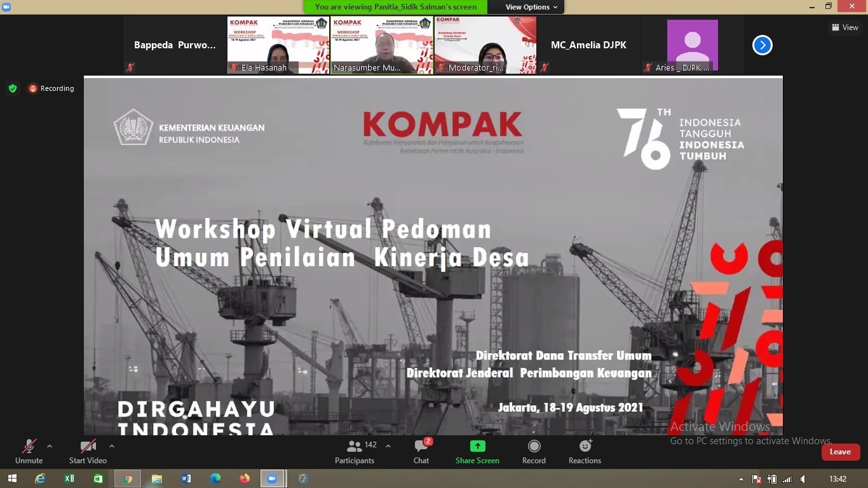The width and height of the screenshot is (868, 488).
Task: Click the shared slide workshop title
Action: (342, 243)
